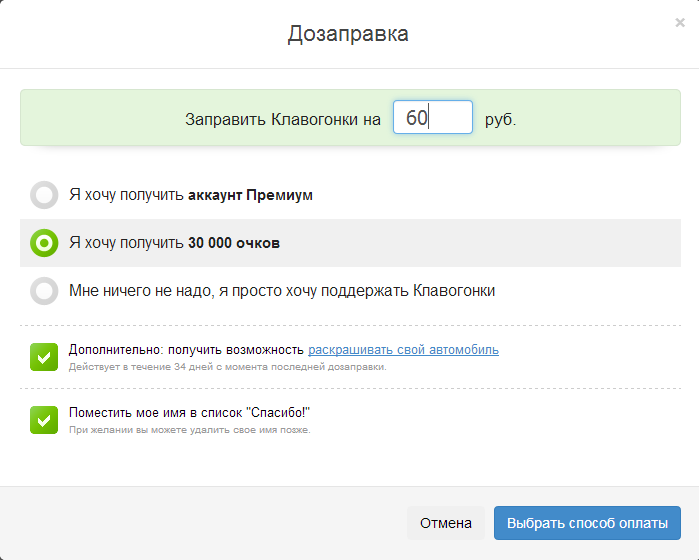Screen dimensions: 699x560
Task: Click the Отмена button
Action: pyautogui.click(x=445, y=523)
